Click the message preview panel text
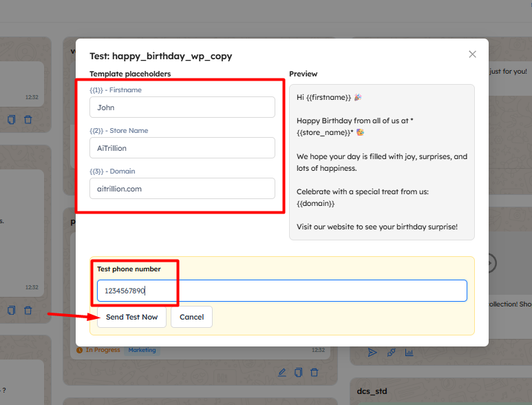The image size is (532, 405). pos(381,162)
